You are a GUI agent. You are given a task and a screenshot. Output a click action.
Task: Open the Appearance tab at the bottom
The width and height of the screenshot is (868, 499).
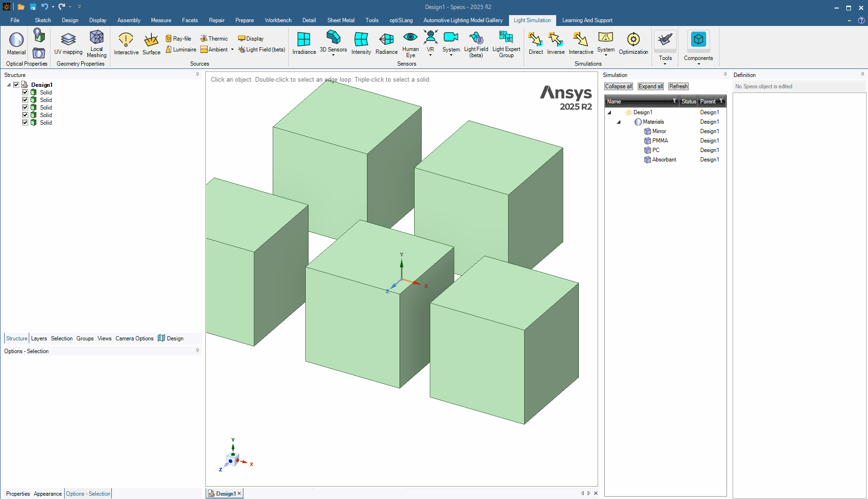pyautogui.click(x=48, y=494)
